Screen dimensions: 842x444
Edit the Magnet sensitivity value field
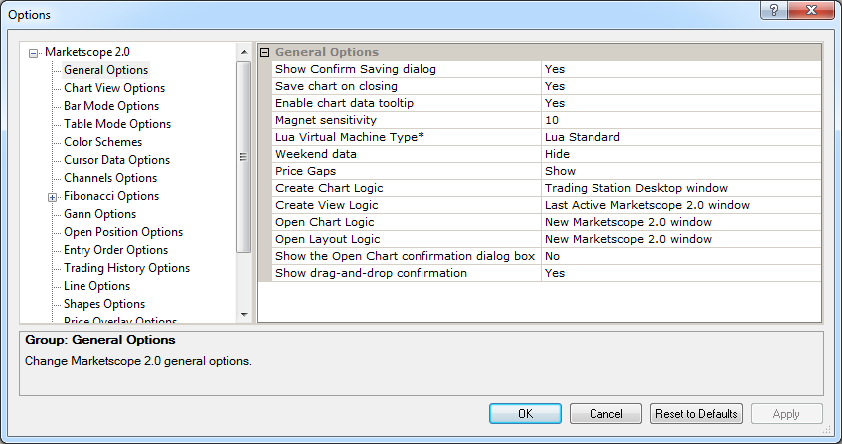(680, 120)
